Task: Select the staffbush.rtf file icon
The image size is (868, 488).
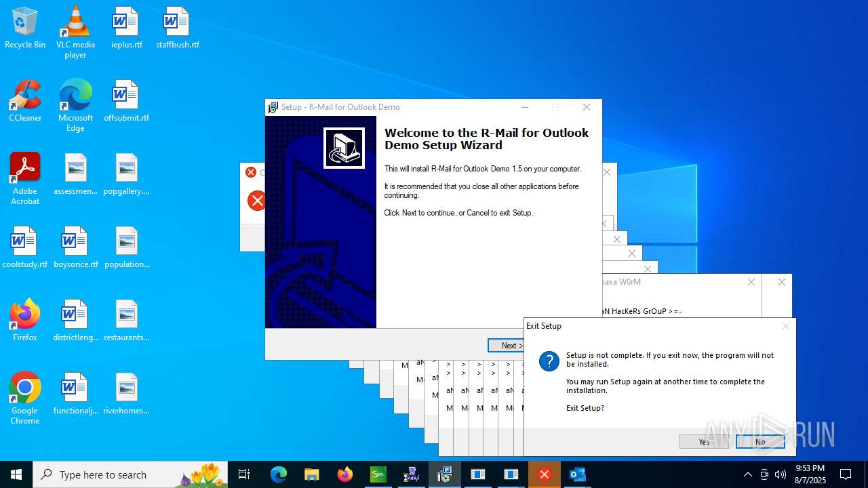Action: 177,28
